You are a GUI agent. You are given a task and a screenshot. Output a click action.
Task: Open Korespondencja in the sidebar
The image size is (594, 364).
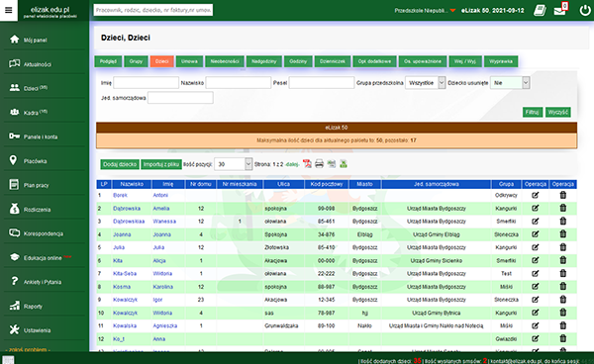click(45, 233)
